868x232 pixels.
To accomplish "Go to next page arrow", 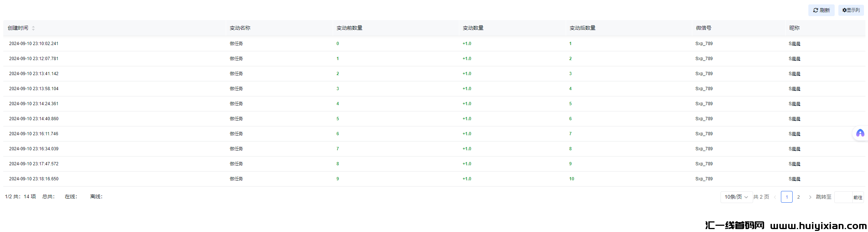I will [810, 197].
